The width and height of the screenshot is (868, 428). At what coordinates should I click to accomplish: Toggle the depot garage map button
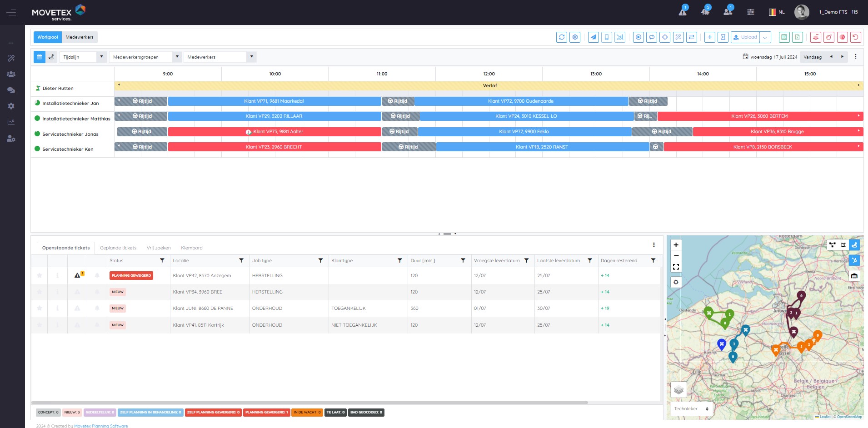point(854,276)
